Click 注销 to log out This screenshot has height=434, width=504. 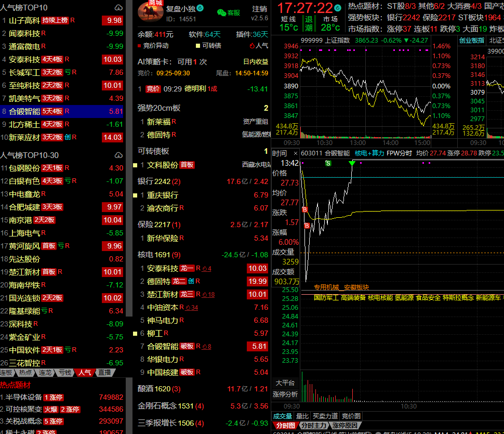click(259, 9)
